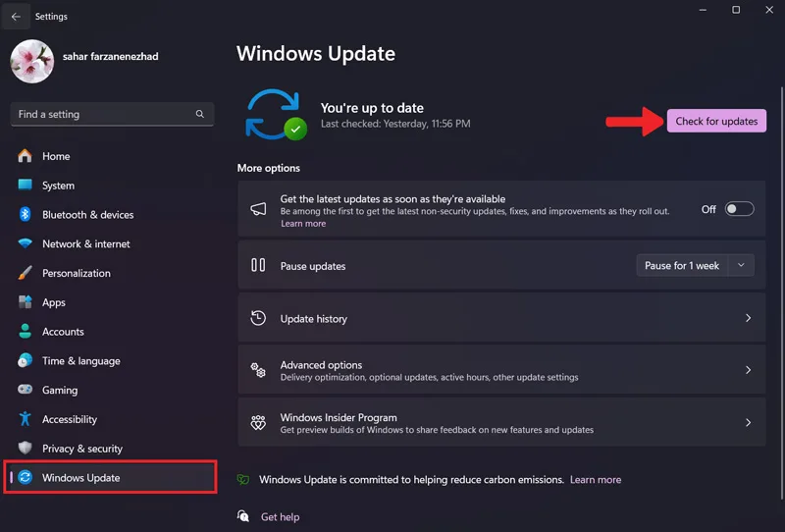Open Update history chevron
The height and width of the screenshot is (532, 785).
[x=748, y=318]
